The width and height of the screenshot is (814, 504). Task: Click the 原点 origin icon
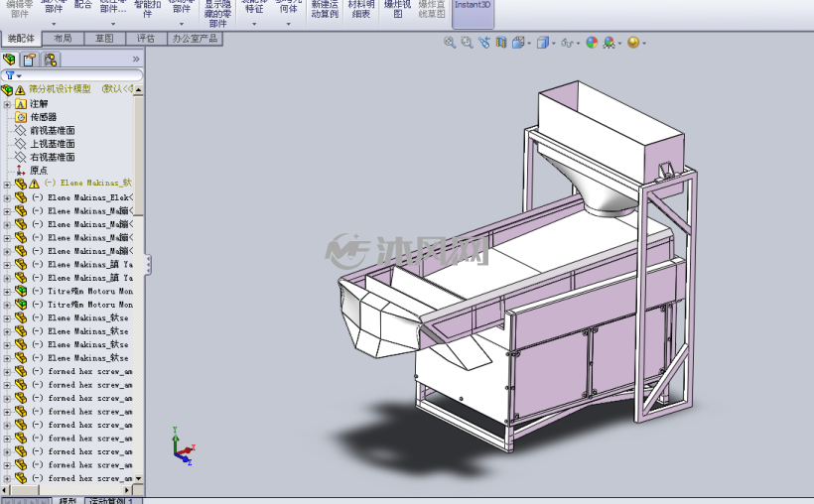[20, 171]
